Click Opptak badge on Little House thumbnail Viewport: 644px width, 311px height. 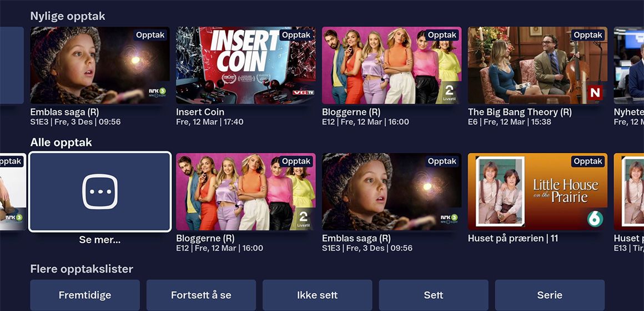tap(588, 162)
